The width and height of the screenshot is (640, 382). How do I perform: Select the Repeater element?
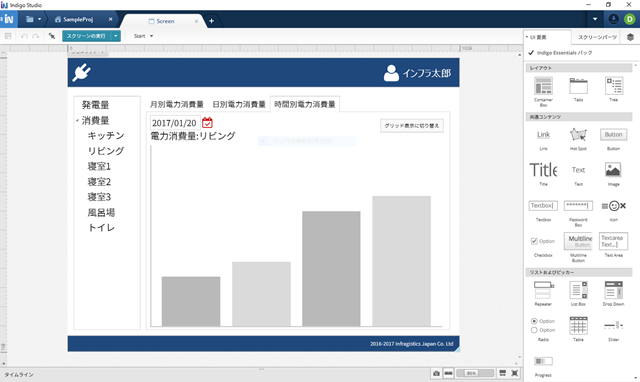click(x=543, y=293)
